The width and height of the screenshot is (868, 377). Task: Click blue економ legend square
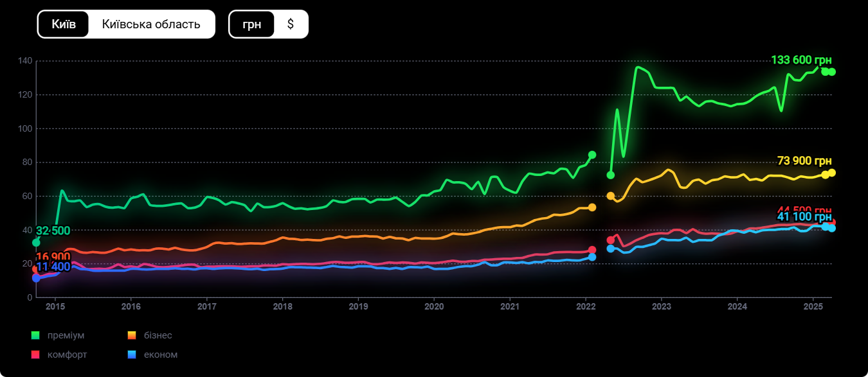(x=131, y=355)
